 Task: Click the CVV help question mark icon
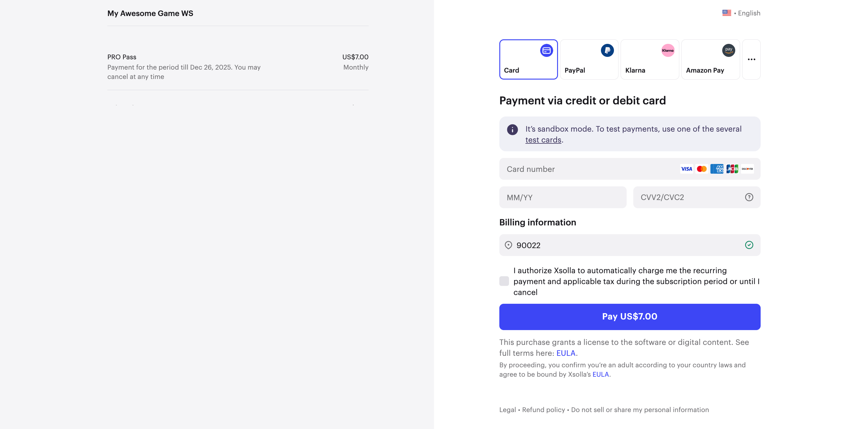[749, 197]
